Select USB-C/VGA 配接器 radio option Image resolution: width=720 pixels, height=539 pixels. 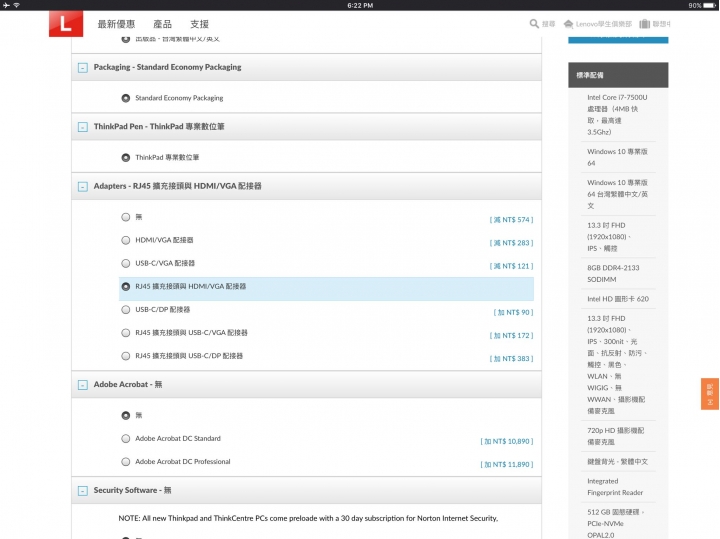125,264
